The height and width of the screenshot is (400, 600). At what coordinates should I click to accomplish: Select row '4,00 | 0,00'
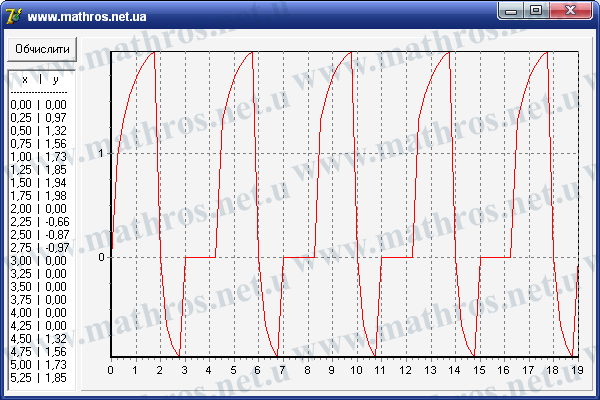39,313
